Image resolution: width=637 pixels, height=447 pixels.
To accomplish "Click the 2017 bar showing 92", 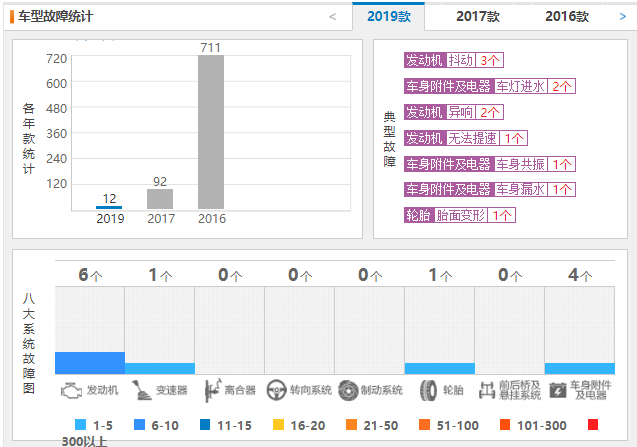I will (160, 199).
